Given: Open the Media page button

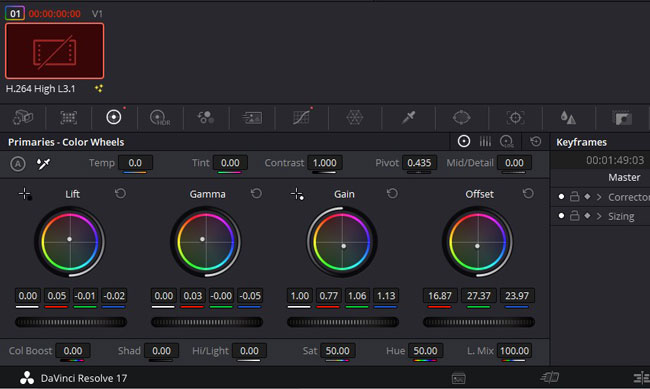Looking at the screenshot, I should tap(458, 378).
